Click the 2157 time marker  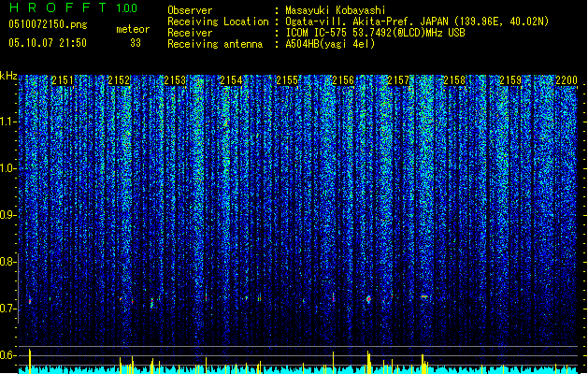[x=398, y=80]
